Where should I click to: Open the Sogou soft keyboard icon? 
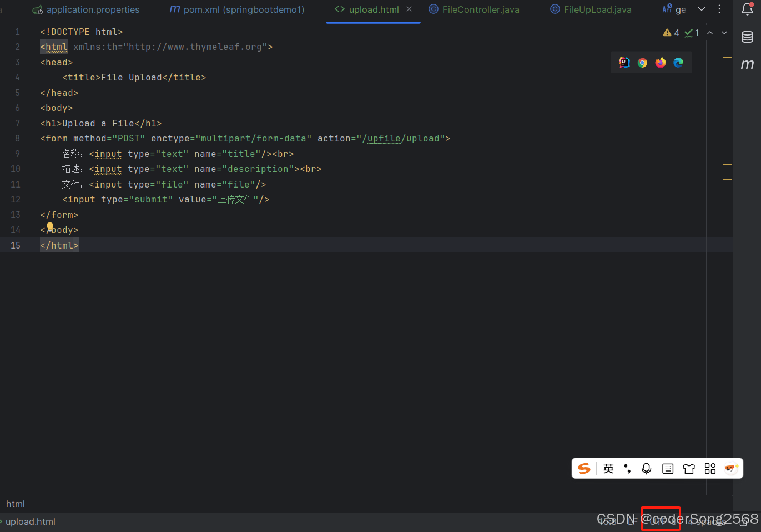point(668,469)
